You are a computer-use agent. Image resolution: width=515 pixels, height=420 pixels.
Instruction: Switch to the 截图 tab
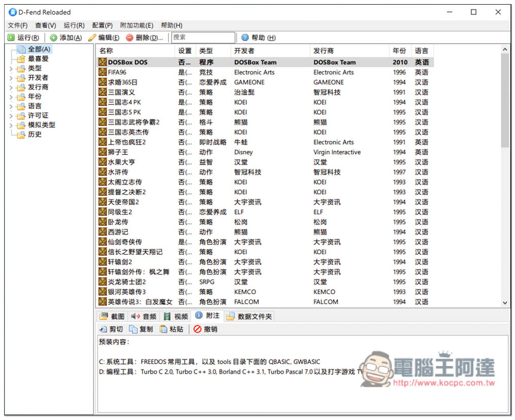[112, 317]
